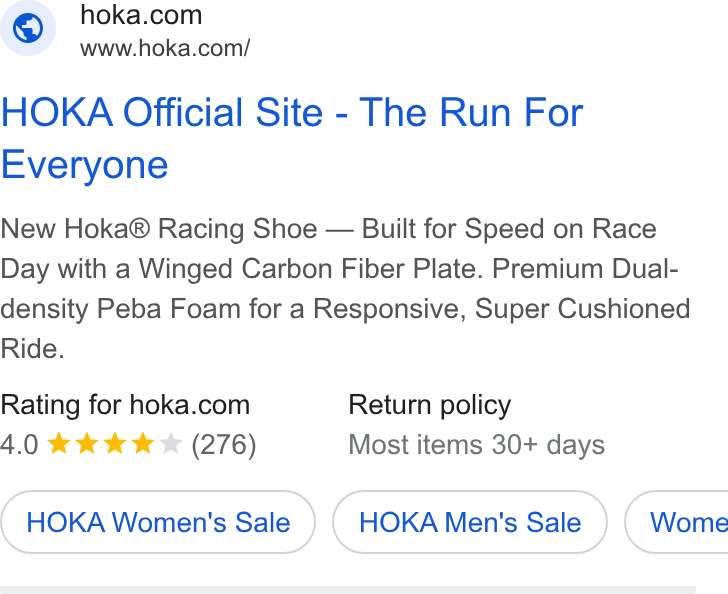Select the HOKA Women's Sale chip

(158, 522)
